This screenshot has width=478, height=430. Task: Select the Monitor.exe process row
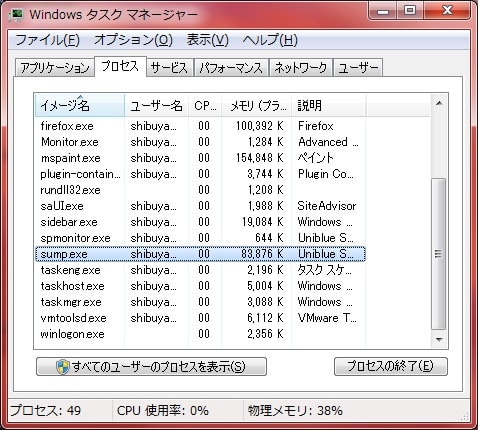tap(200, 142)
